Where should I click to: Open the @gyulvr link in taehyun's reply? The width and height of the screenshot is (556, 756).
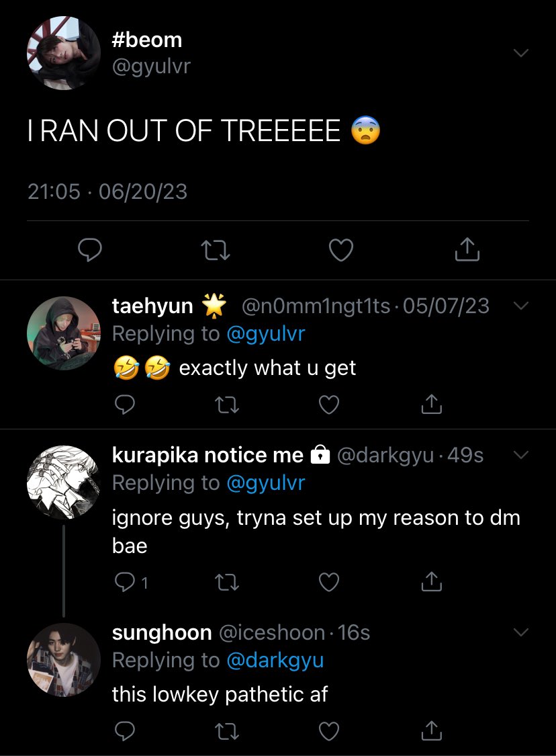coord(265,334)
